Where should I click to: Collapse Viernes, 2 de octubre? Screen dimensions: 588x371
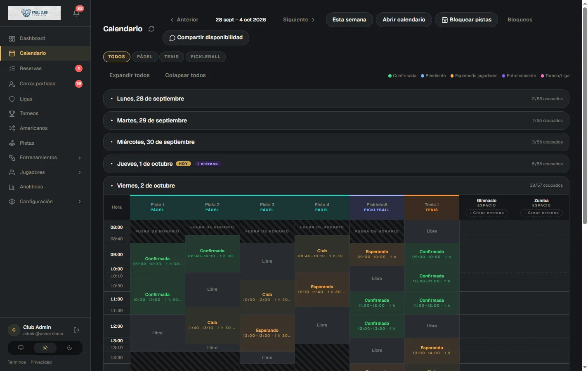tap(336, 186)
